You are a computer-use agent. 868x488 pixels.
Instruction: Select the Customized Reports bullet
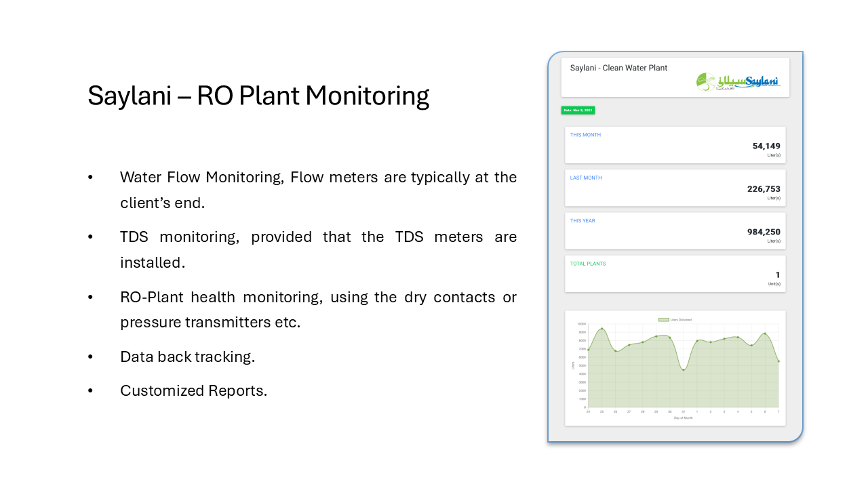(x=193, y=390)
